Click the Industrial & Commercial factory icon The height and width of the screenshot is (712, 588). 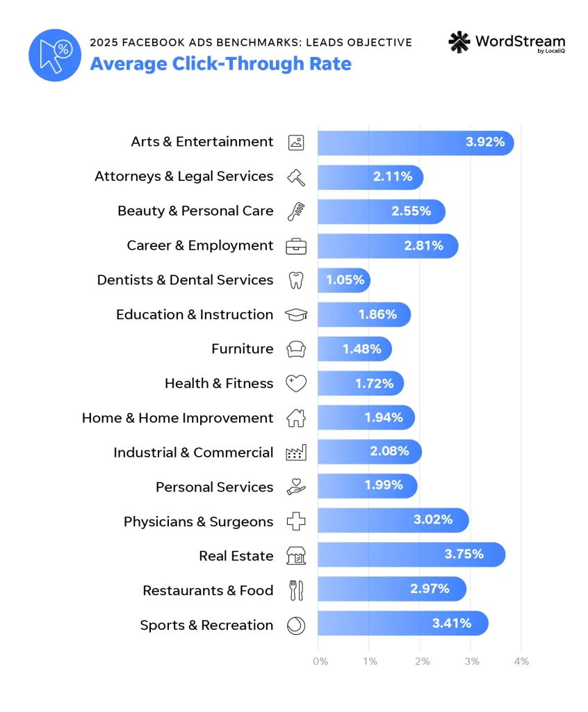(x=296, y=453)
